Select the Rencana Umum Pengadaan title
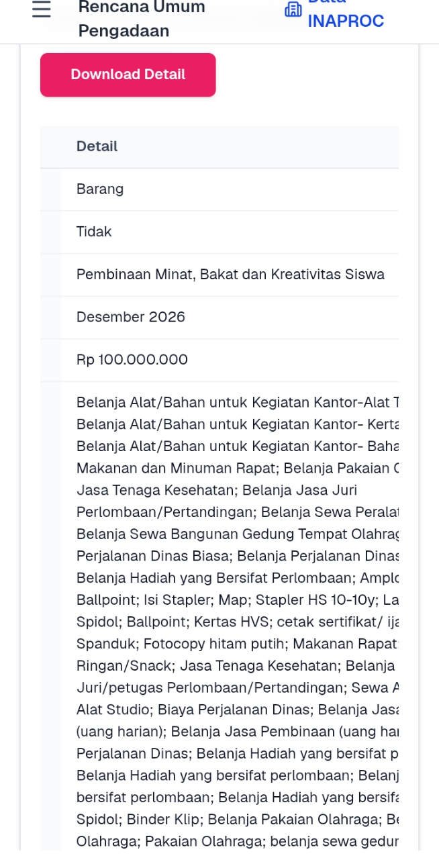 (x=142, y=19)
